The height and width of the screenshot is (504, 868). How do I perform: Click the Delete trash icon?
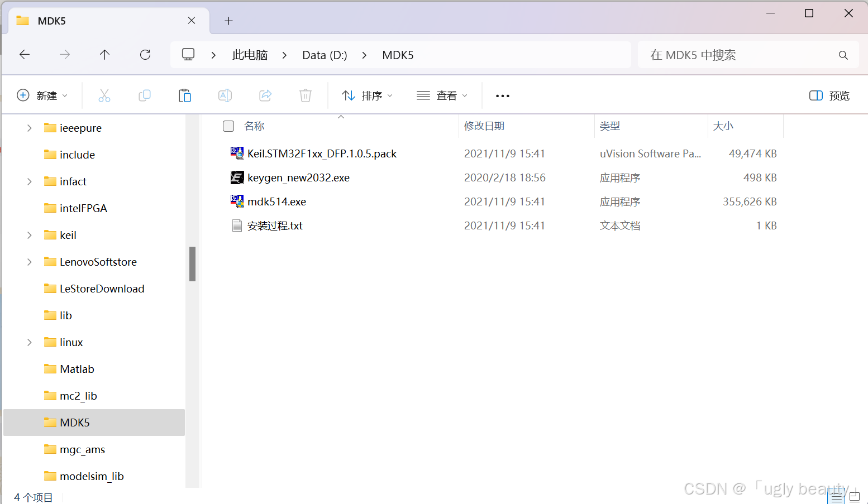(x=306, y=95)
